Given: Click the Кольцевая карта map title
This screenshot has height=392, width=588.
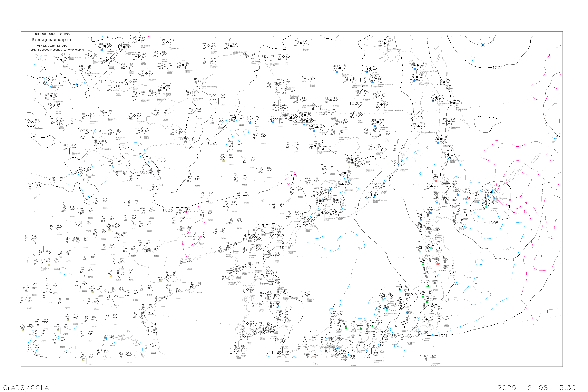Looking at the screenshot, I should [x=51, y=40].
